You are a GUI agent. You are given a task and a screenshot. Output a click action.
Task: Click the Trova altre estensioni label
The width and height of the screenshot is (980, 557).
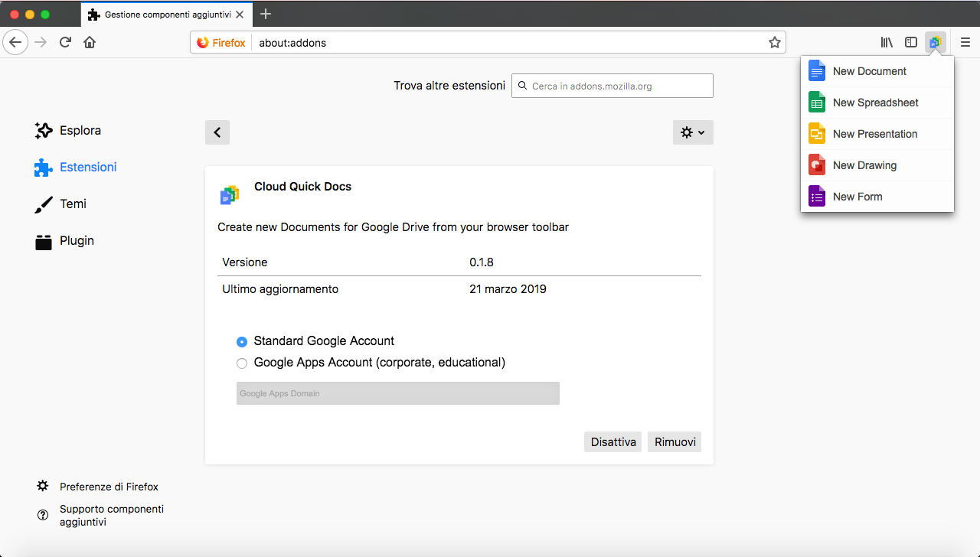tap(449, 86)
